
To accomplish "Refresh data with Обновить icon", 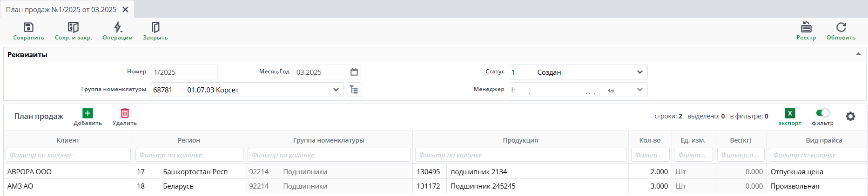I will coord(841,27).
